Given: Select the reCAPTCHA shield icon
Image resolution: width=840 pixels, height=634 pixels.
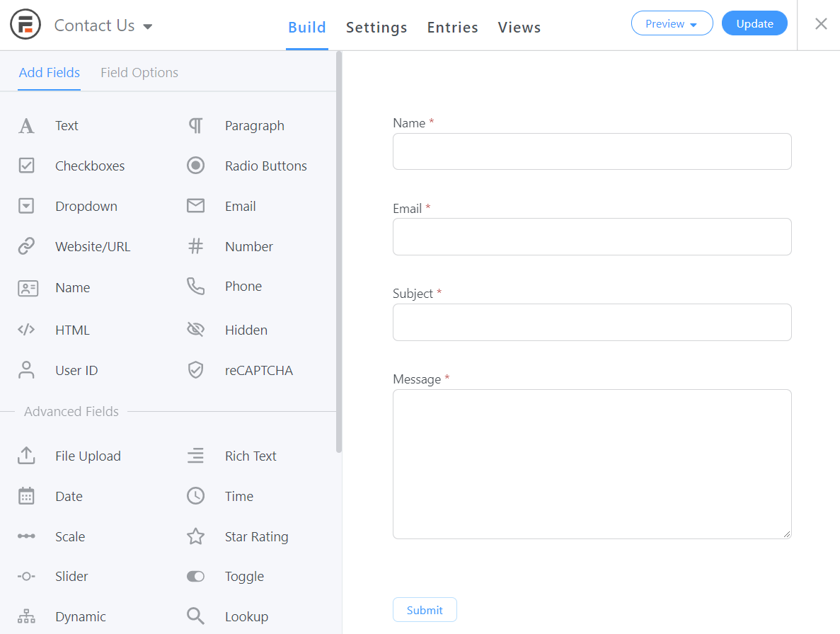Looking at the screenshot, I should pyautogui.click(x=195, y=369).
